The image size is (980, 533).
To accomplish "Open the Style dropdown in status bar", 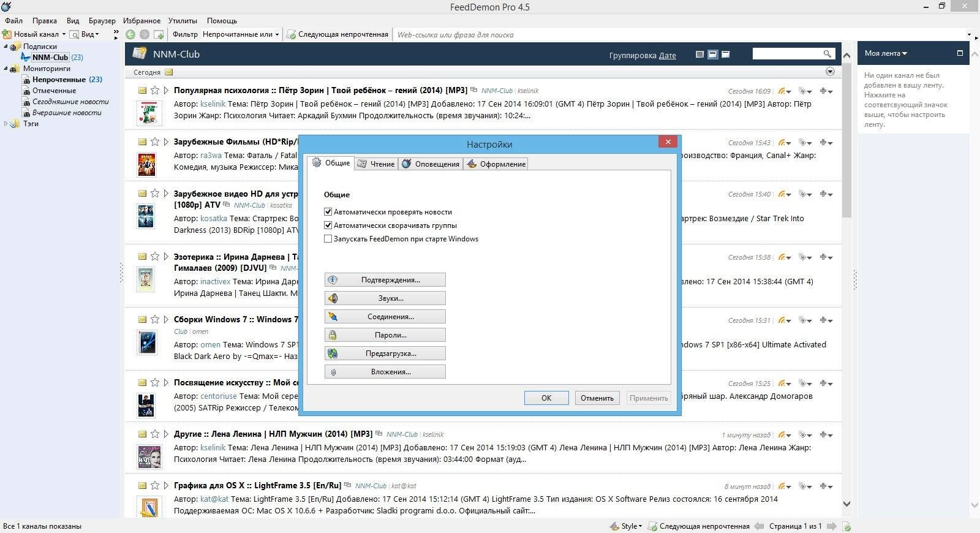I will click(x=627, y=526).
